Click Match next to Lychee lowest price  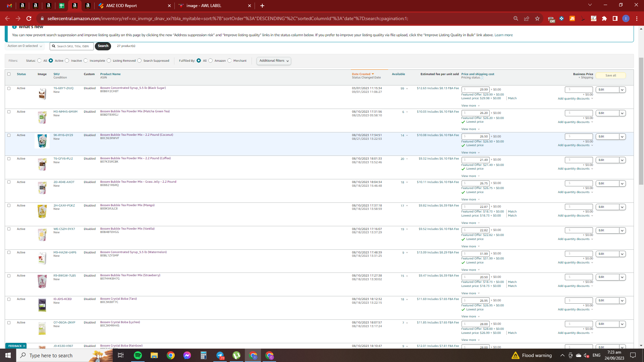pos(512,333)
